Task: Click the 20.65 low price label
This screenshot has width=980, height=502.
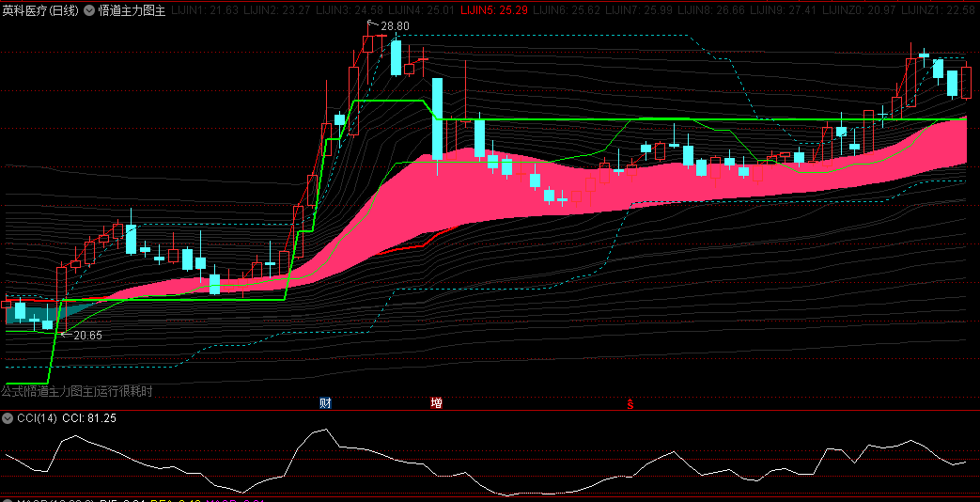Action: point(87,335)
